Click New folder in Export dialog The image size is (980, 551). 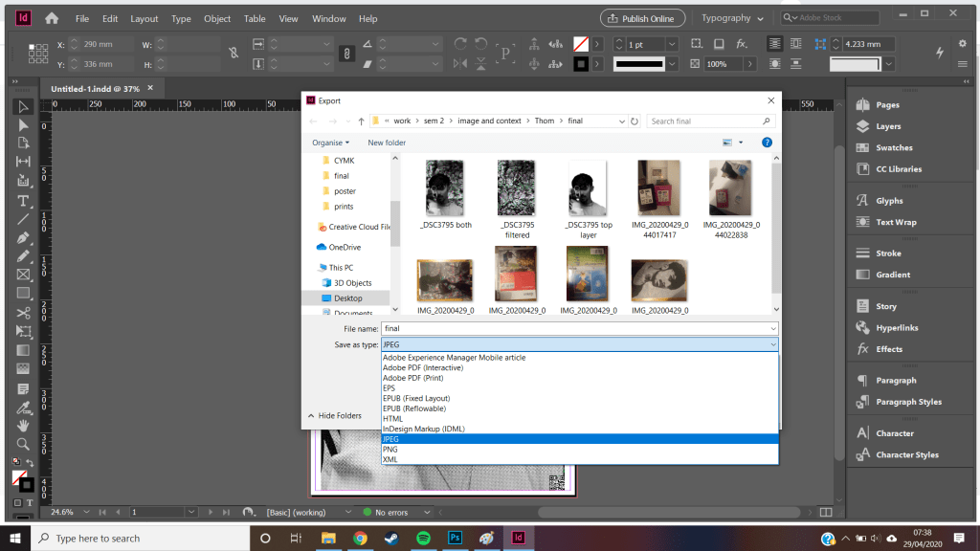click(x=387, y=143)
